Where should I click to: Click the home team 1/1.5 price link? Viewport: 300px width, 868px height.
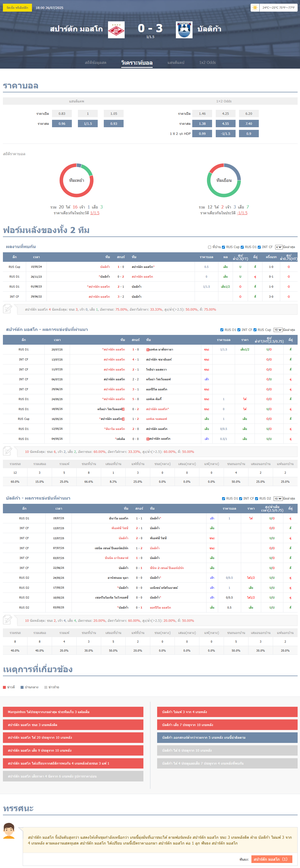click(x=95, y=213)
